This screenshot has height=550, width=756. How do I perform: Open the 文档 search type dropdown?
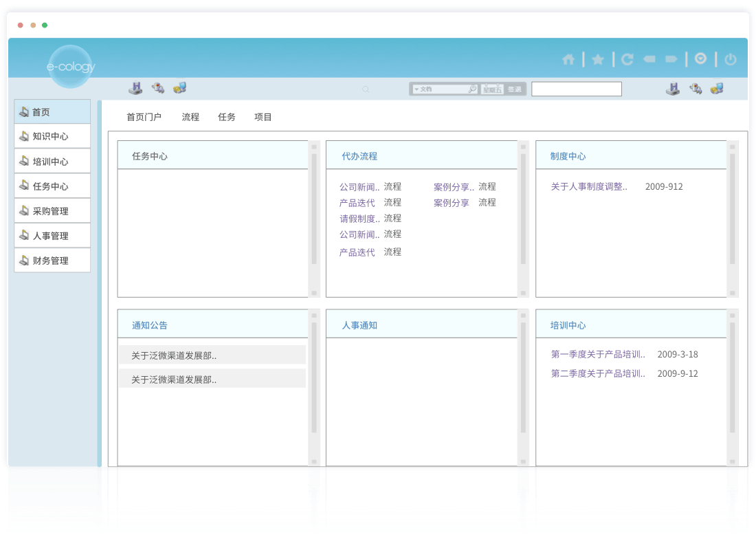coord(416,89)
